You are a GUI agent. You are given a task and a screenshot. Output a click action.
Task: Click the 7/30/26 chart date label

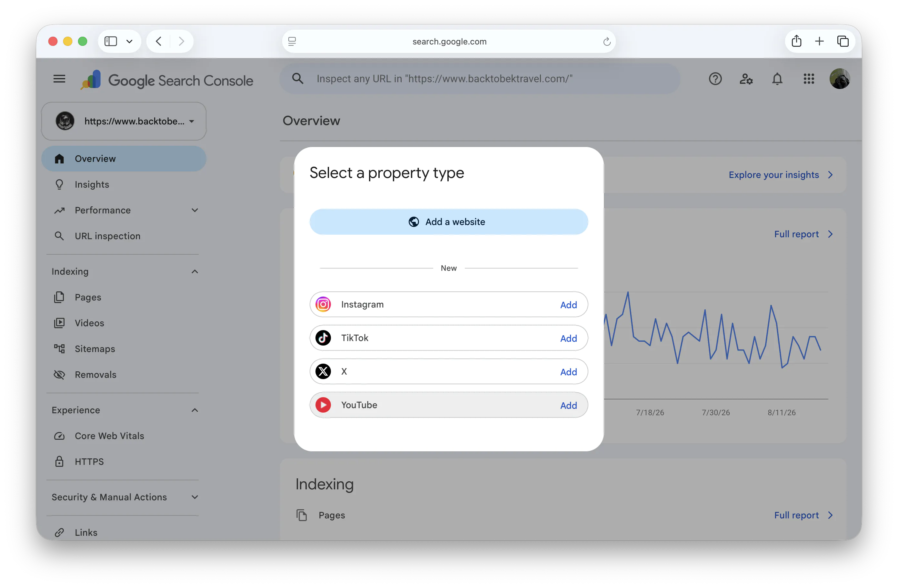tap(715, 413)
